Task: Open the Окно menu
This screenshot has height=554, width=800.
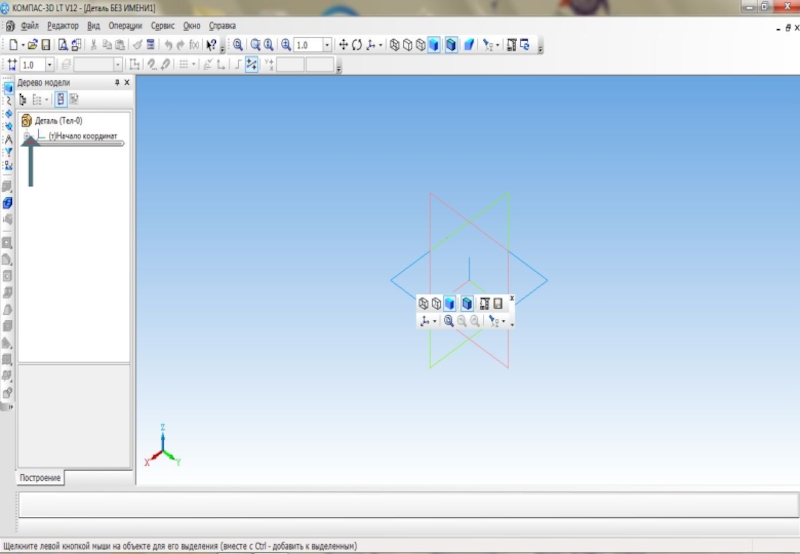Action: tap(192, 26)
